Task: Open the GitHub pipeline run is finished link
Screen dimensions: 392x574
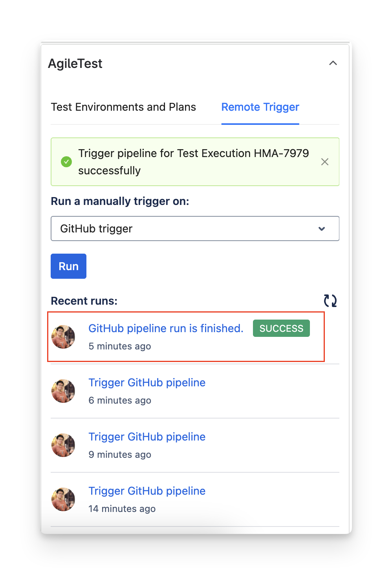Action: click(x=166, y=328)
